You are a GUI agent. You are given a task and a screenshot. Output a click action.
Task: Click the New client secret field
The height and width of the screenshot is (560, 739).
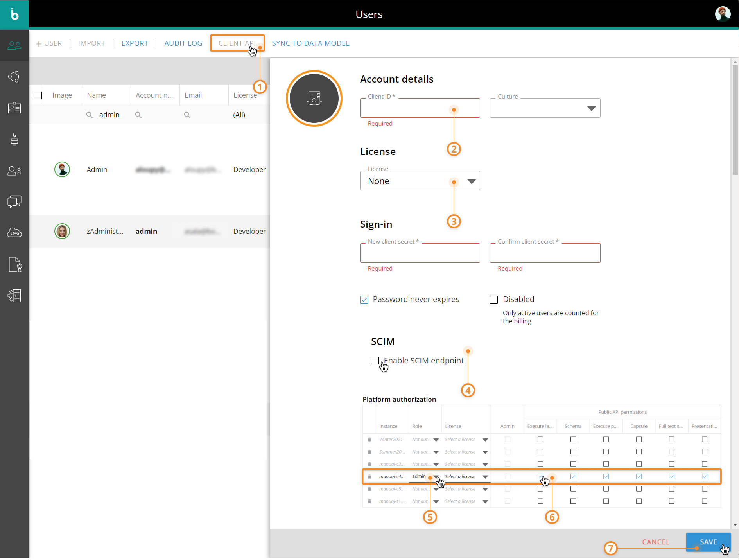point(420,253)
